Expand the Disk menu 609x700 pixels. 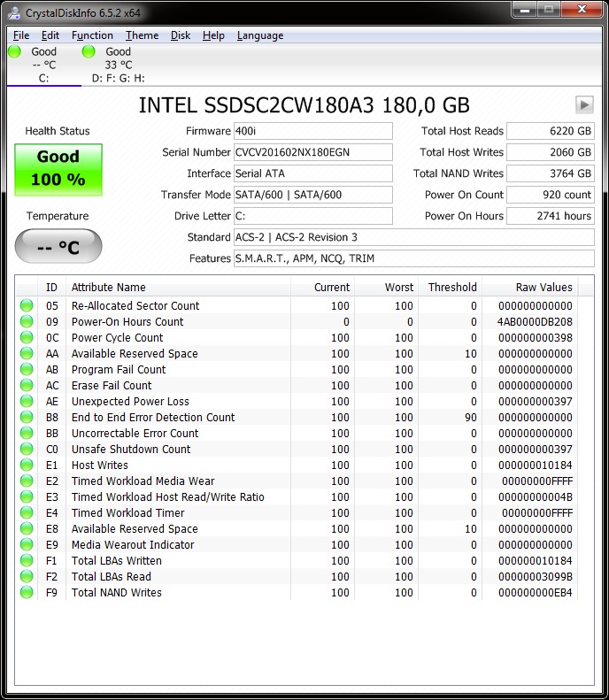click(x=181, y=35)
